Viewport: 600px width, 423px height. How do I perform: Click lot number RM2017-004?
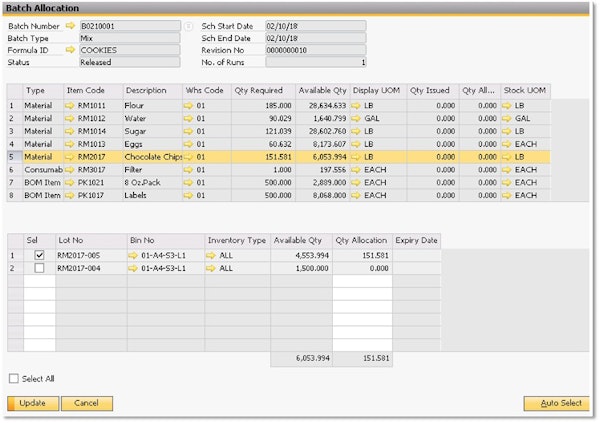pos(79,268)
